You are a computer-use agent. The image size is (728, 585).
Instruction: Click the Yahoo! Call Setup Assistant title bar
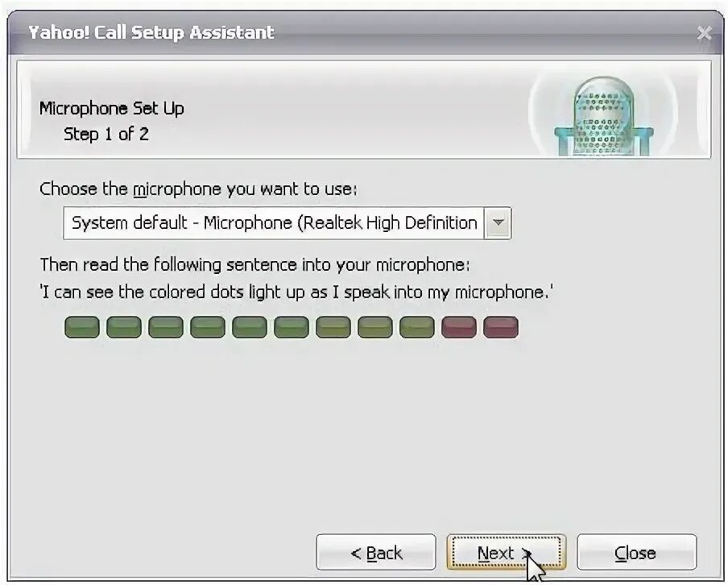[364, 32]
